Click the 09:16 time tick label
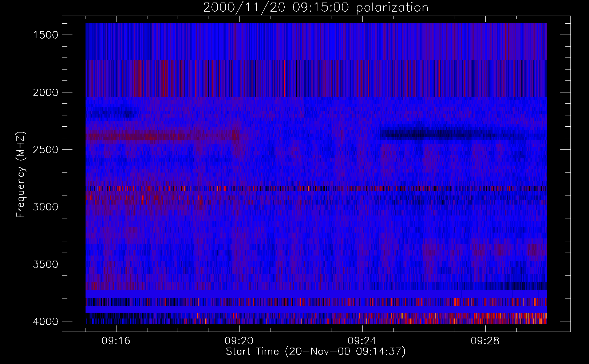The image size is (589, 364). (x=116, y=341)
